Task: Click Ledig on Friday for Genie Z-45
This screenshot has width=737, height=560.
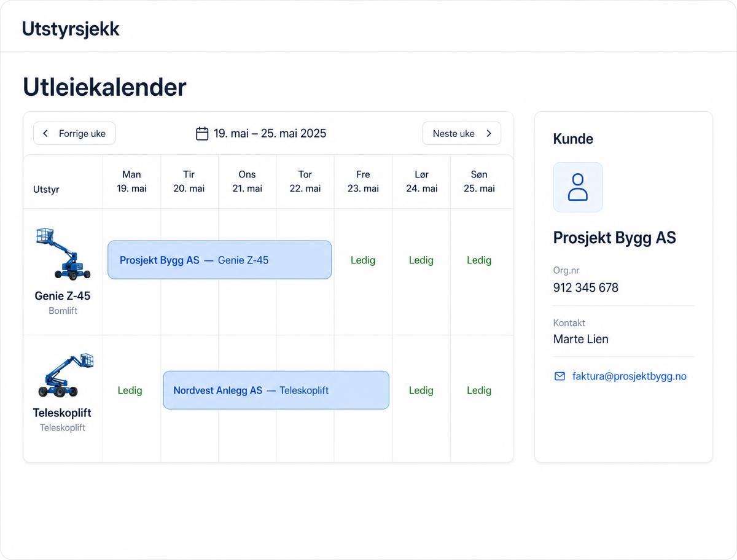Action: point(363,260)
